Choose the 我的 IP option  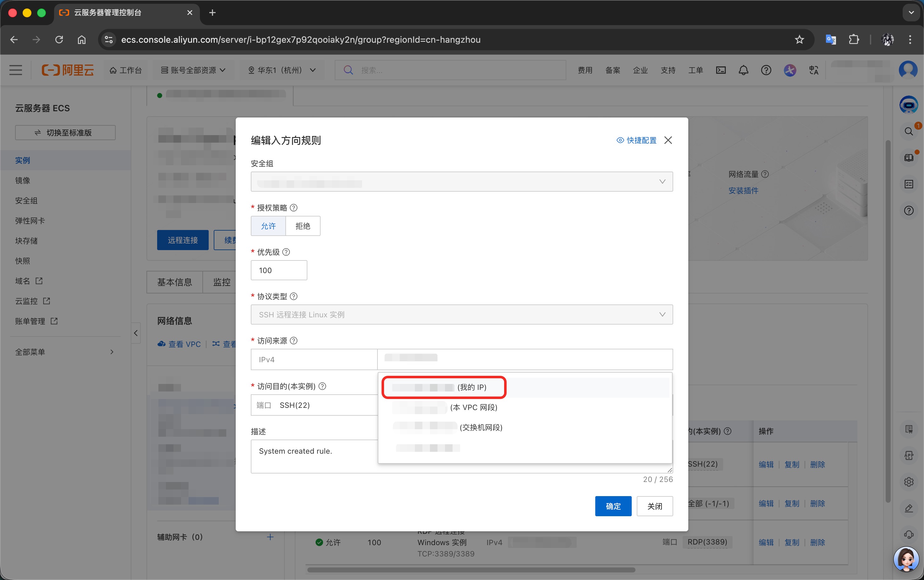(443, 387)
